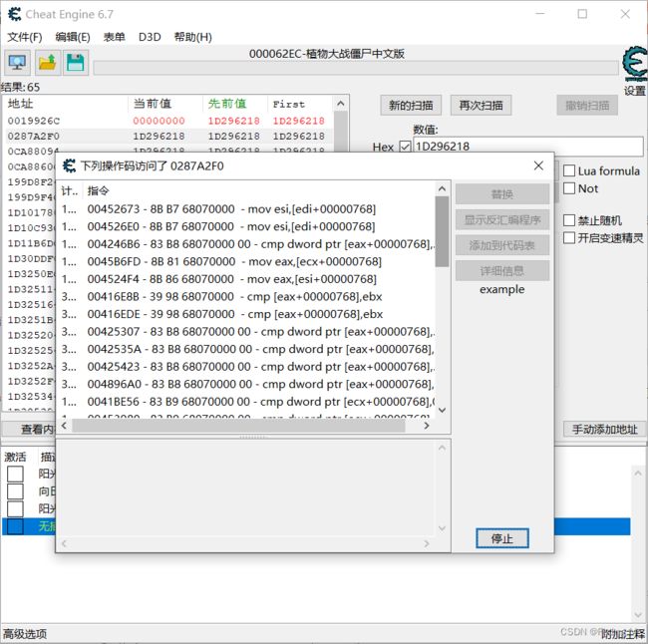
Task: Select instruction at 0041BE56
Action: click(246, 402)
